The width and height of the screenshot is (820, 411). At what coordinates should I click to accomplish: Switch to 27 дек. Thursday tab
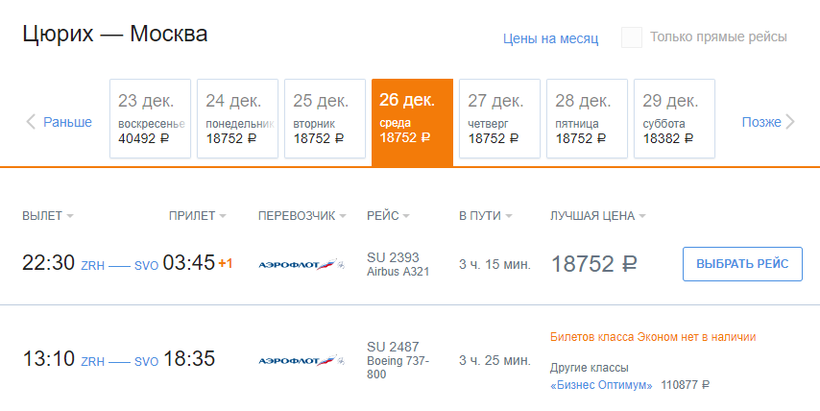tap(499, 118)
